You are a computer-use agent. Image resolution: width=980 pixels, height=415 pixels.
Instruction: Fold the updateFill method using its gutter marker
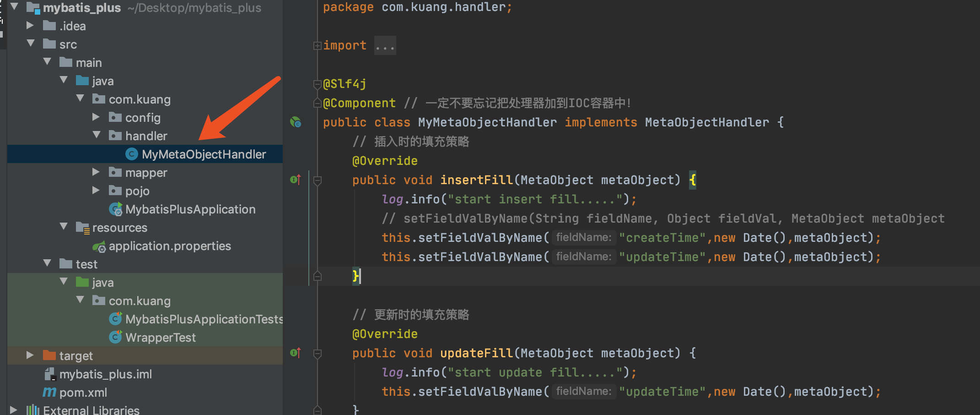(x=317, y=354)
